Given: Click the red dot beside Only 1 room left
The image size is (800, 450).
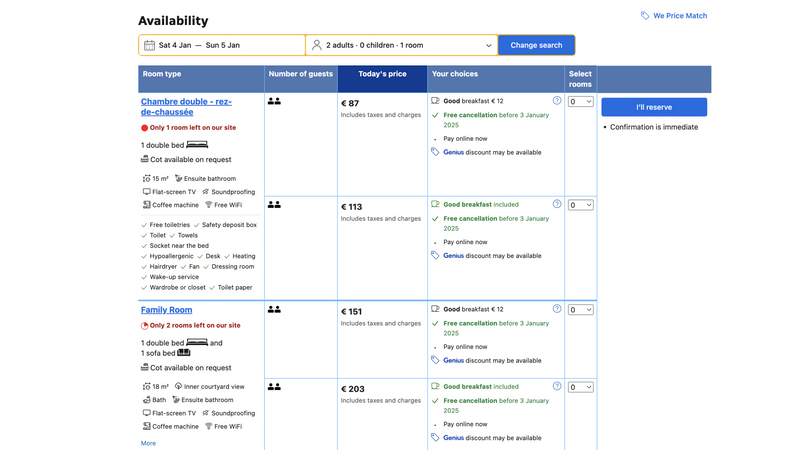Looking at the screenshot, I should (144, 128).
